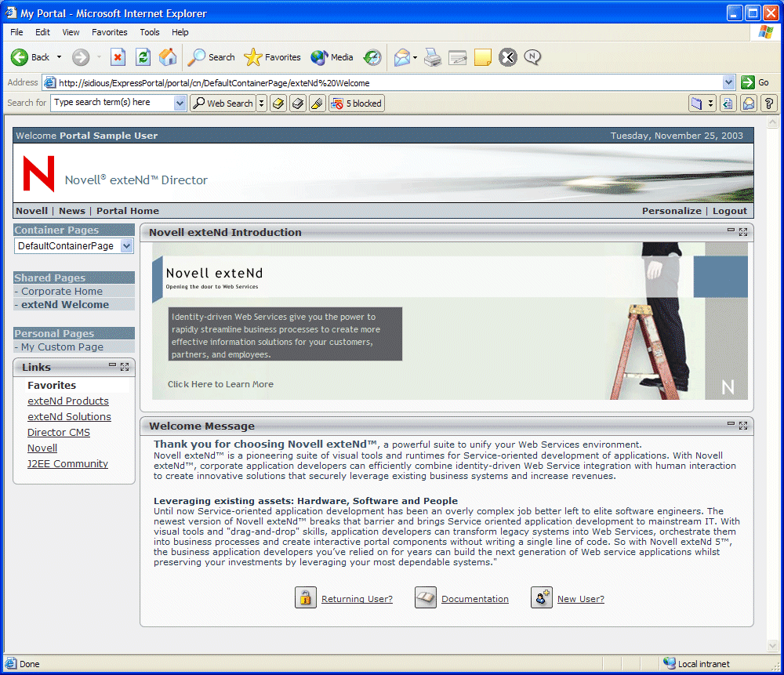This screenshot has height=675, width=784.
Task: Click the yellow note toolbar icon
Action: coord(482,57)
